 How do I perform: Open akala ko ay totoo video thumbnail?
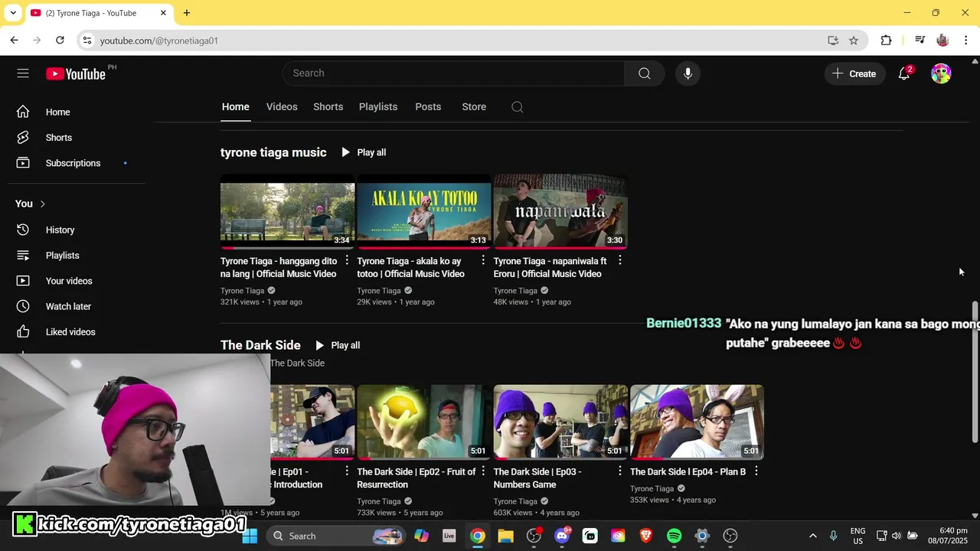coord(424,210)
